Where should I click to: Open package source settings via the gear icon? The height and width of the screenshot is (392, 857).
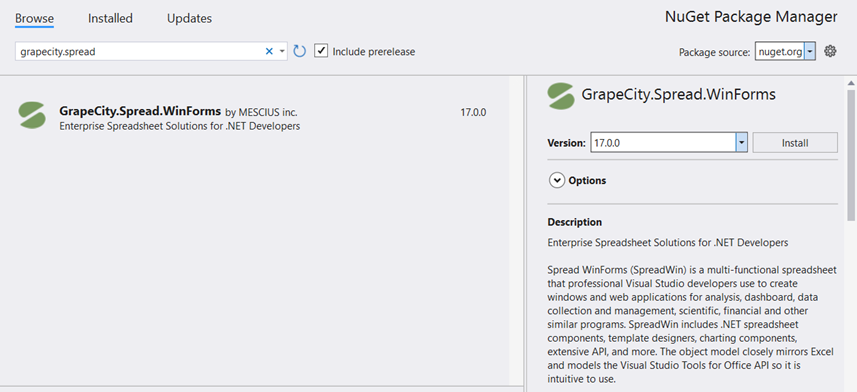pyautogui.click(x=830, y=51)
